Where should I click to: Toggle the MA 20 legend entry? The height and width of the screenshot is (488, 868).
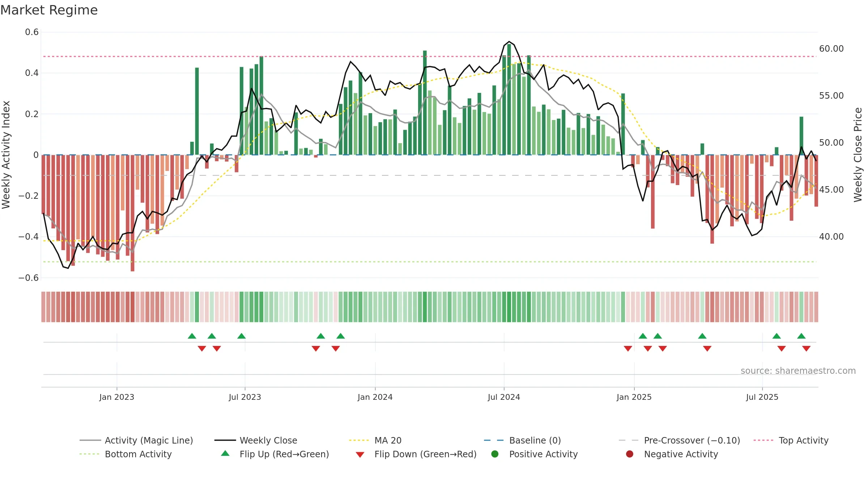point(375,440)
